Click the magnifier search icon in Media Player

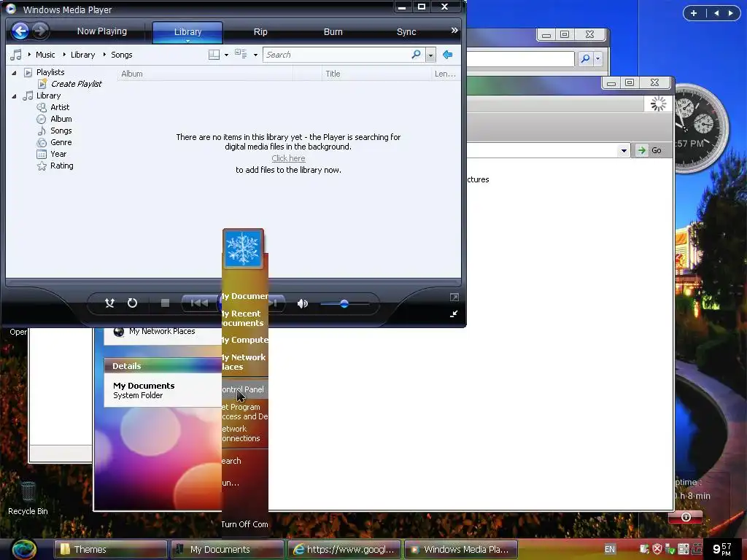(x=416, y=54)
